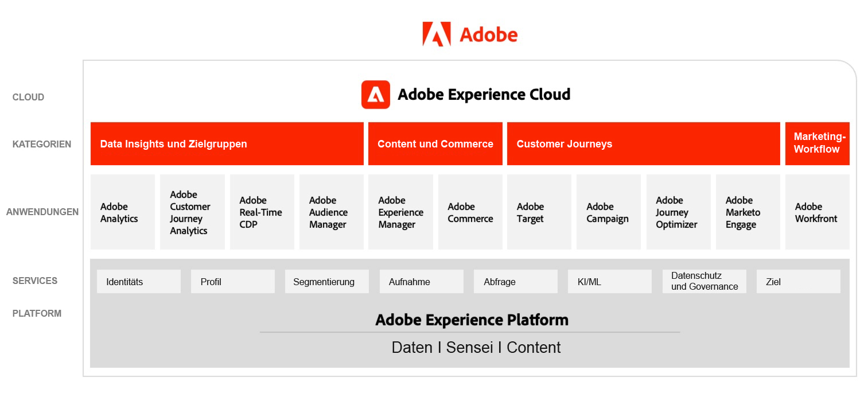This screenshot has width=868, height=393.
Task: Click the Segmentierung service box
Action: coord(327,282)
